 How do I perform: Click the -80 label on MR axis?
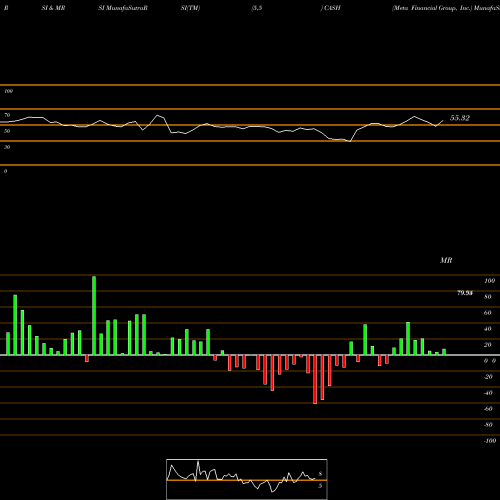488,425
